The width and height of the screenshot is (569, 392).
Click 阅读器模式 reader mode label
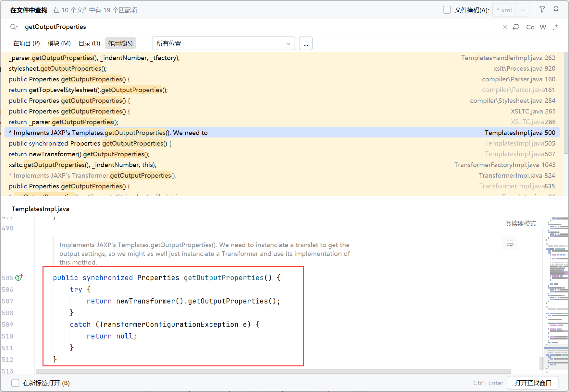click(x=521, y=224)
